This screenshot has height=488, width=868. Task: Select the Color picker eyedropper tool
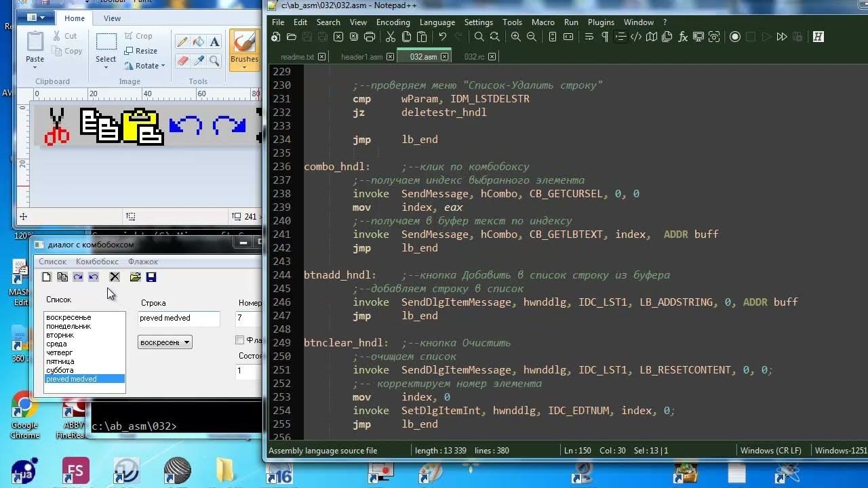click(199, 61)
